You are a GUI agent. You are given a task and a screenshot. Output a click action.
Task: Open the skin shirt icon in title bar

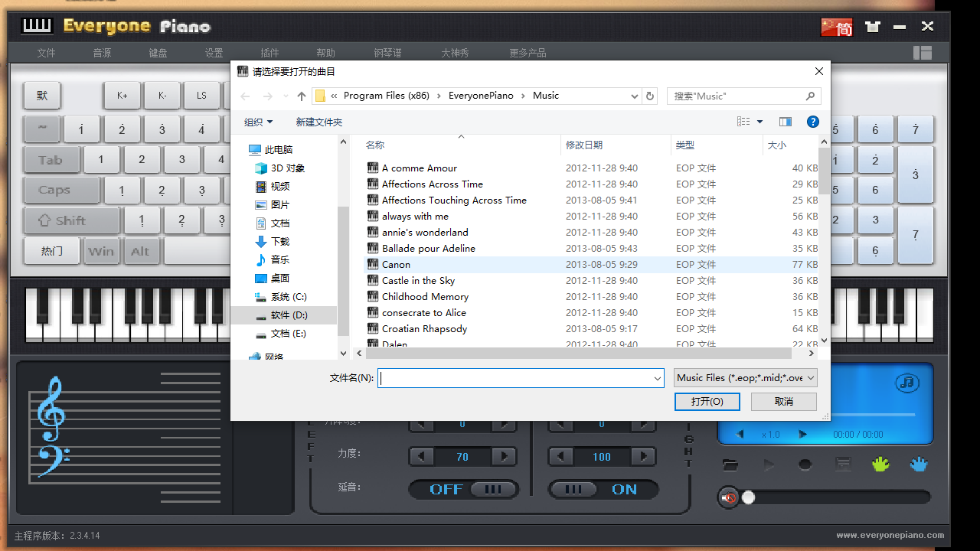click(872, 27)
